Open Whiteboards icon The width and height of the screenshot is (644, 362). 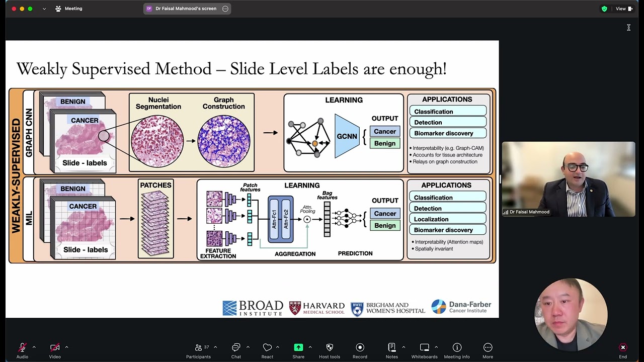pyautogui.click(x=425, y=347)
